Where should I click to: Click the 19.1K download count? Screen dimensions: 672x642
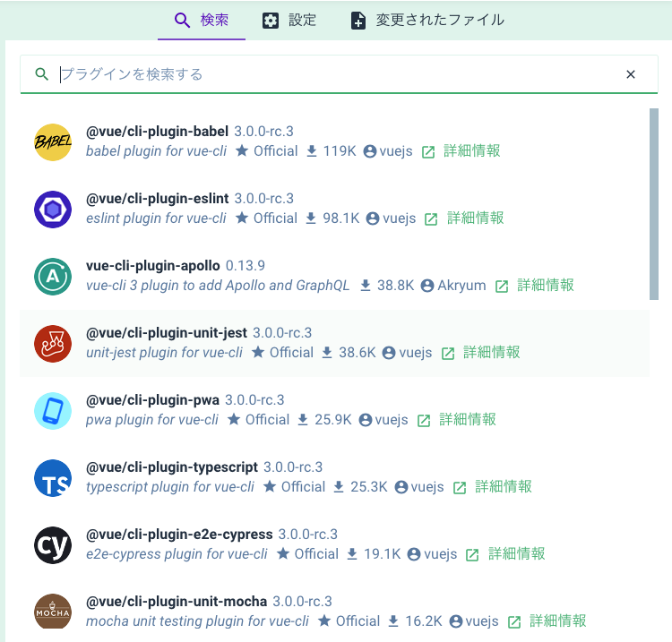(383, 553)
